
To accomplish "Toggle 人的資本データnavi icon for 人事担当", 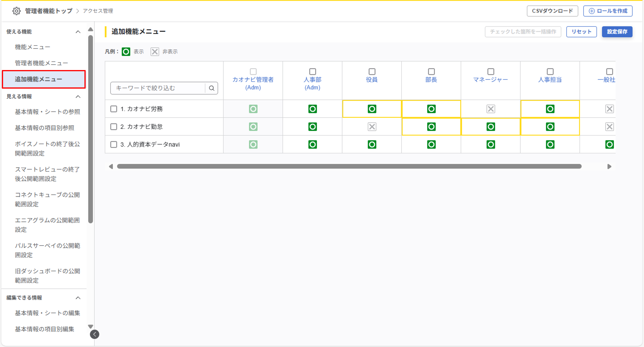I will 550,144.
